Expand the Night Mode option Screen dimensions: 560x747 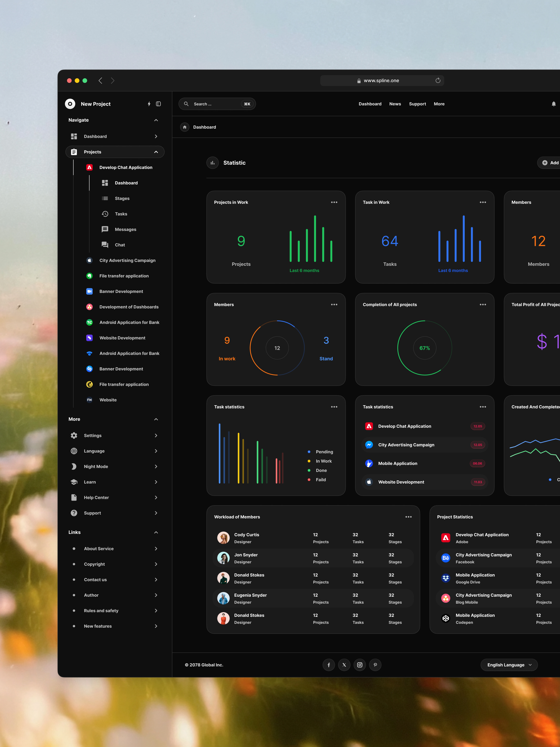point(156,467)
